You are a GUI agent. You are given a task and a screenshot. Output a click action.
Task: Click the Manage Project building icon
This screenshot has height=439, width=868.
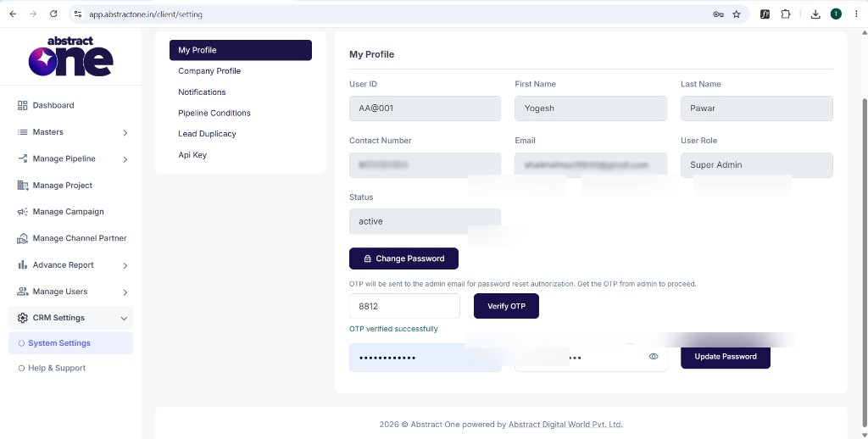click(x=23, y=185)
